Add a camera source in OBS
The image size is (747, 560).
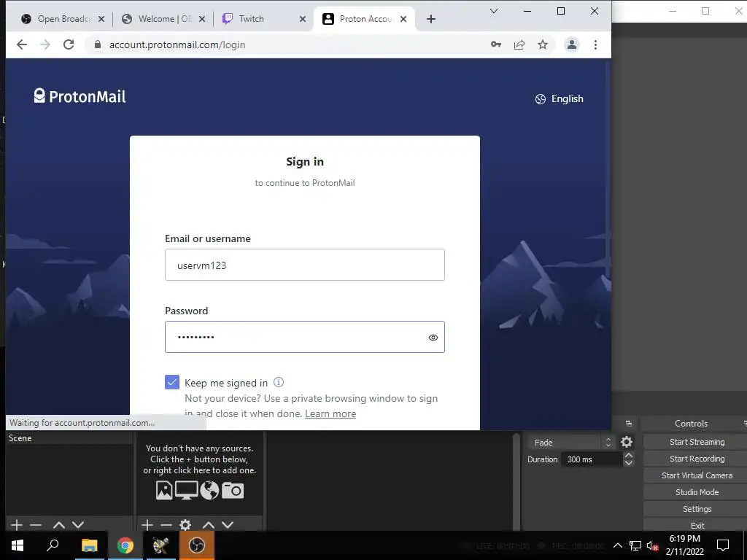pyautogui.click(x=233, y=491)
